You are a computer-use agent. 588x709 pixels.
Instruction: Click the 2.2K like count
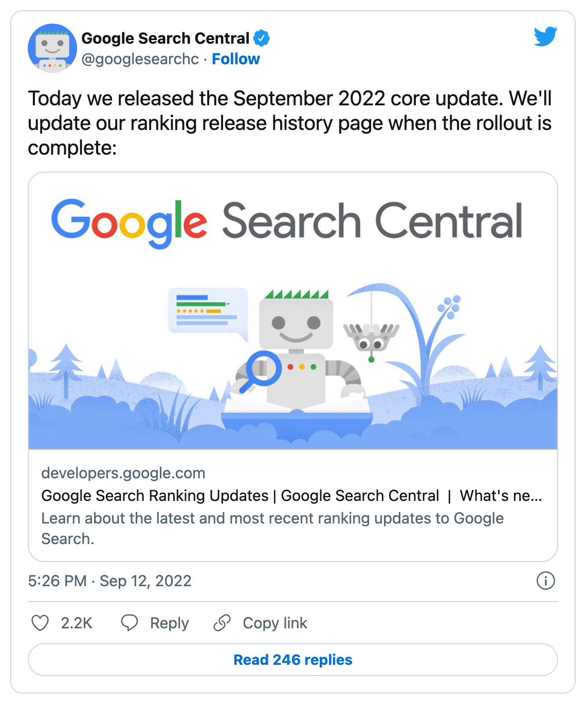(77, 623)
